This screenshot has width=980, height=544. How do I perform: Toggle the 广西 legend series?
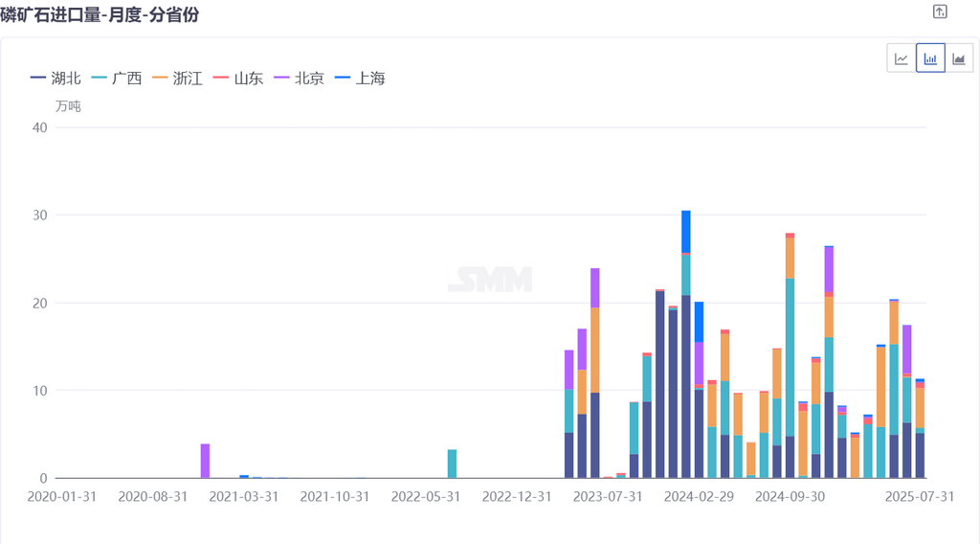click(x=116, y=79)
